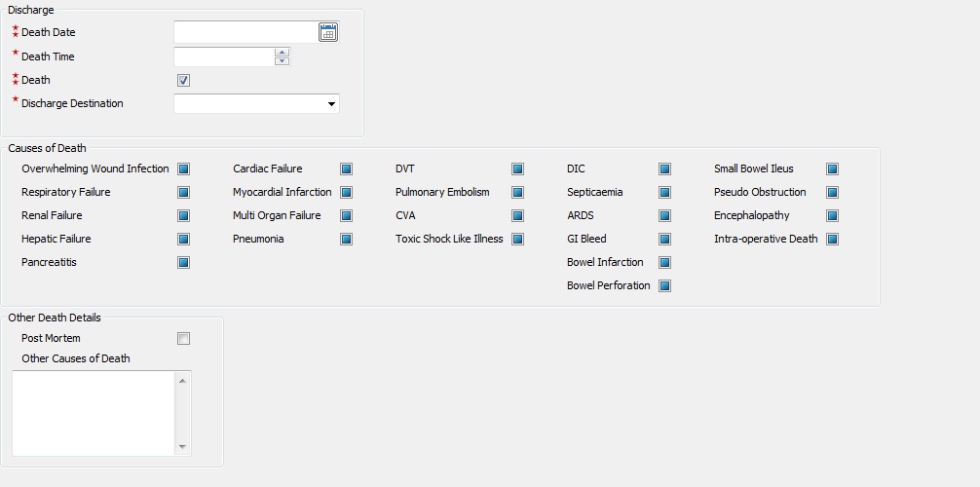Decrease Death Time with down arrow

(x=282, y=61)
